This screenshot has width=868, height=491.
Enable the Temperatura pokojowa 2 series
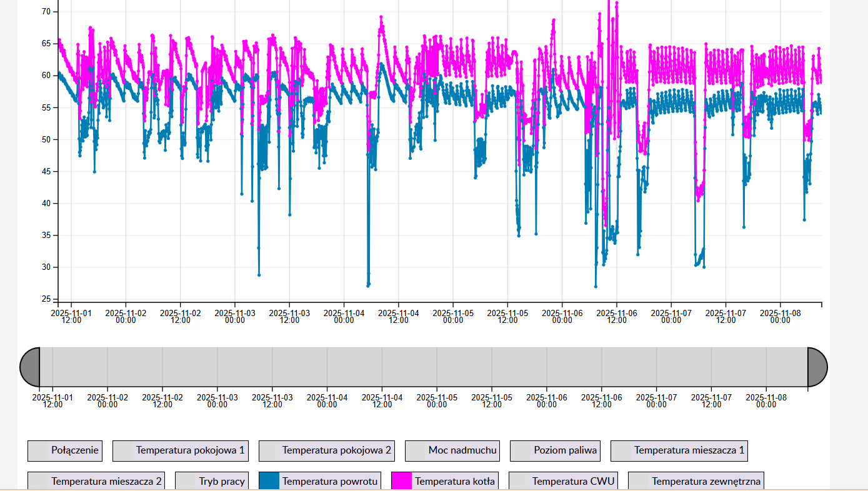[326, 450]
